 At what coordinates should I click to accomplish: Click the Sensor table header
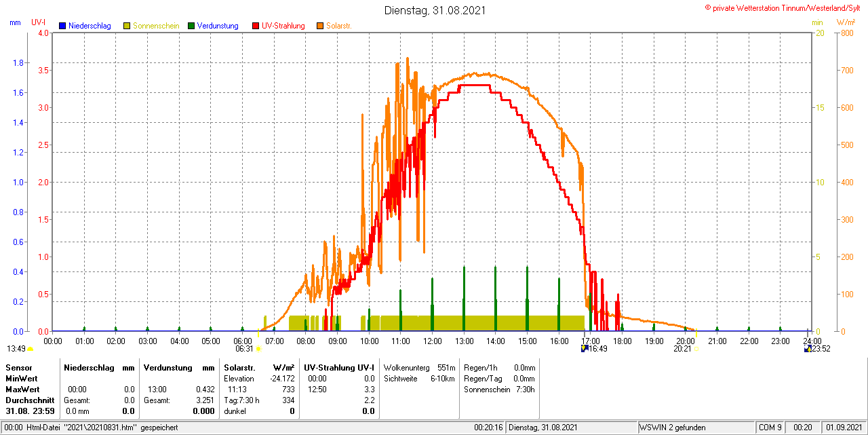[x=18, y=367]
